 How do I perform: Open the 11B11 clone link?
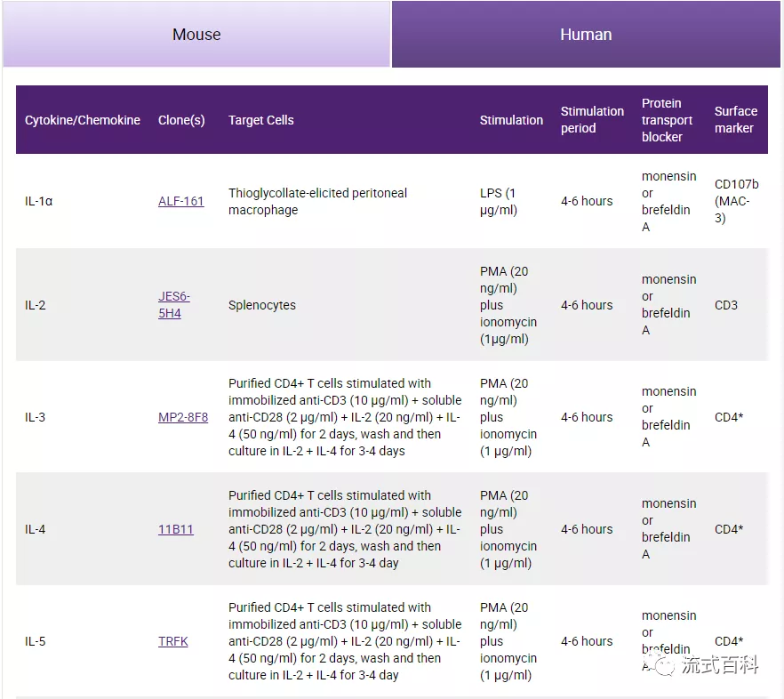point(175,529)
